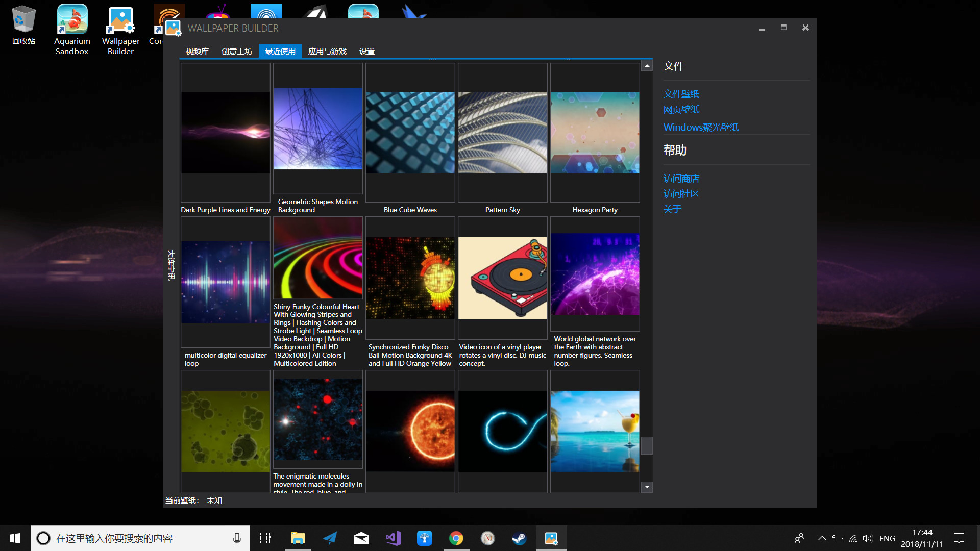
Task: Open the Wallpaper Builder desktop shortcut
Action: (120, 20)
